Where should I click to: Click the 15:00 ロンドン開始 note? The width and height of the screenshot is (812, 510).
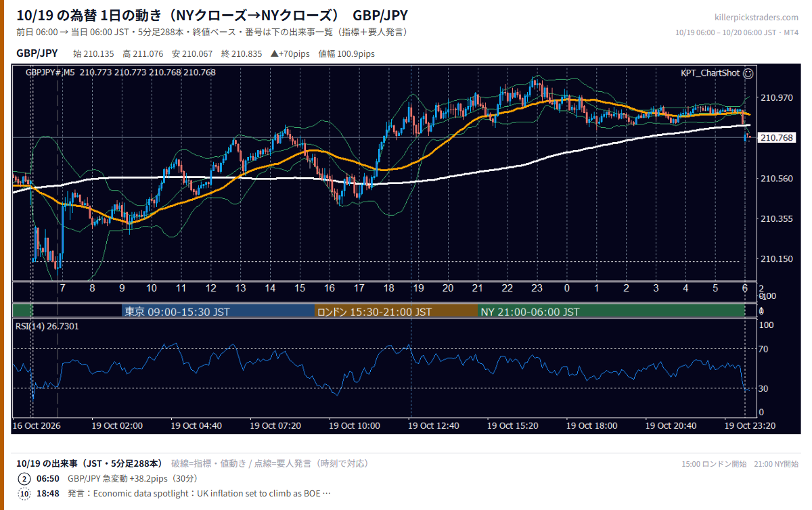pos(714,464)
